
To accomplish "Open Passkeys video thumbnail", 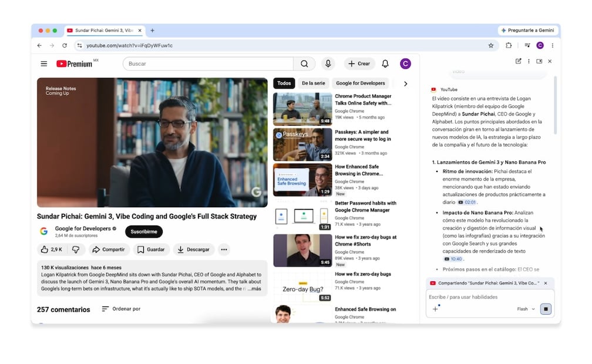I will [x=303, y=144].
